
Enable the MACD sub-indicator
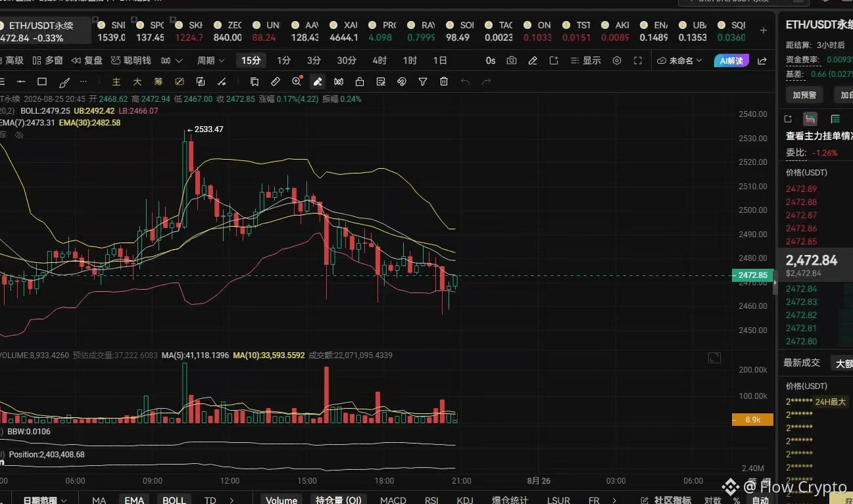point(393,500)
